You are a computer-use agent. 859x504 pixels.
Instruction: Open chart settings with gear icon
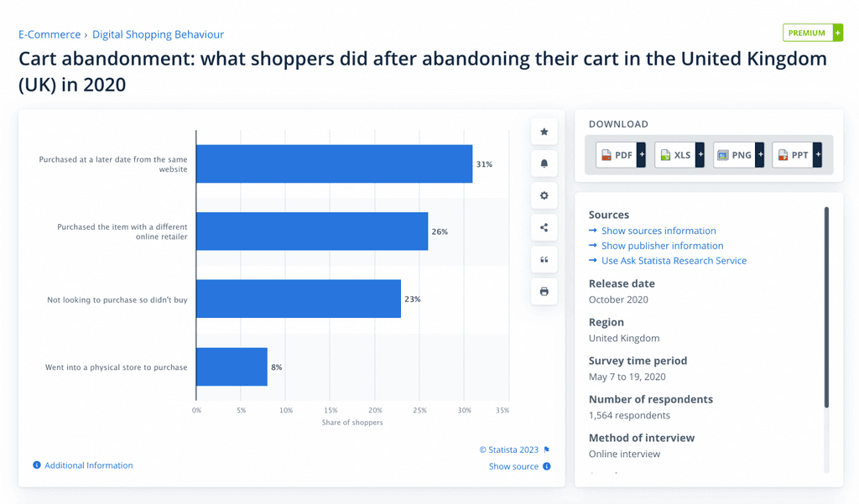(544, 195)
